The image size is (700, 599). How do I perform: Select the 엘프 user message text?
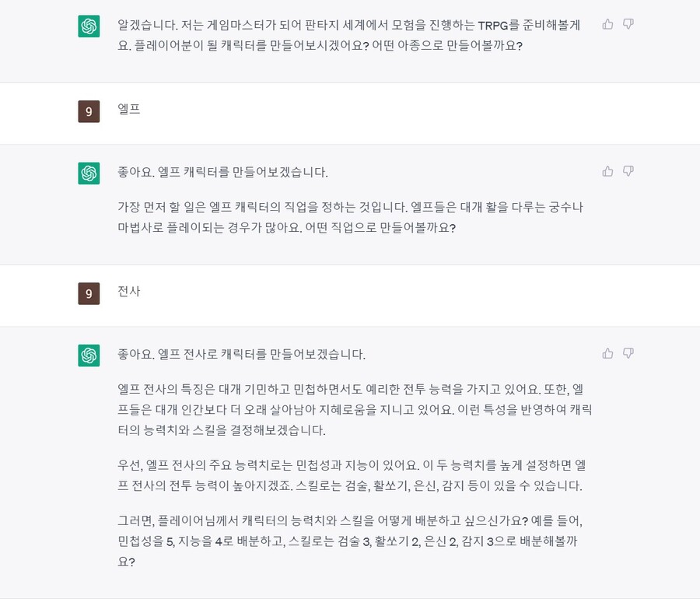[x=129, y=110]
